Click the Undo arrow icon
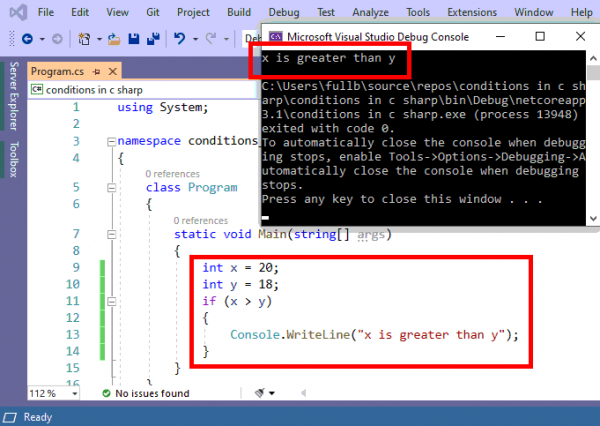 [180, 39]
